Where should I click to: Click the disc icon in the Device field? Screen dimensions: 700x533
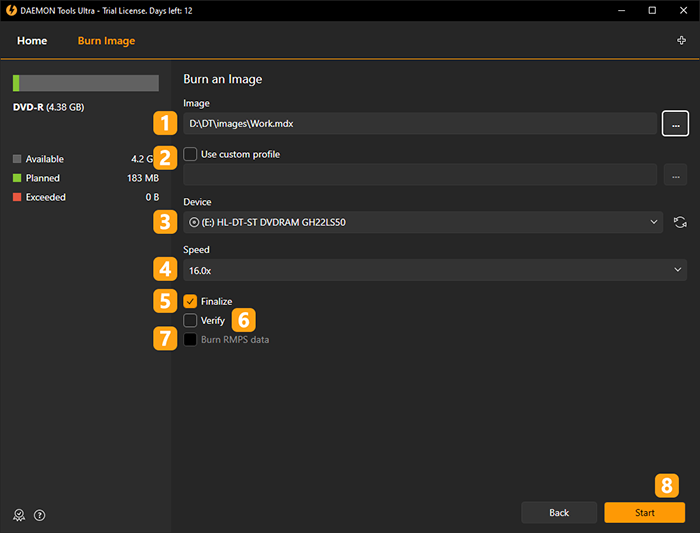pos(194,222)
